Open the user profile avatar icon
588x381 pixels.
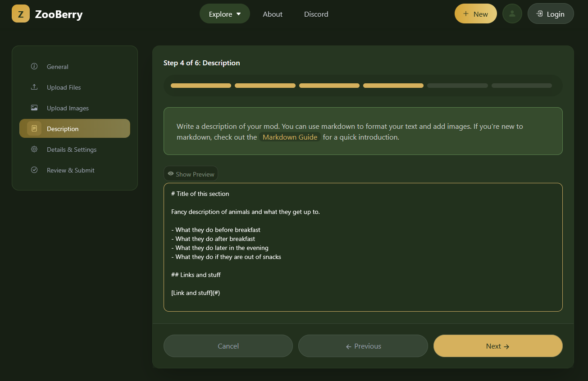512,14
